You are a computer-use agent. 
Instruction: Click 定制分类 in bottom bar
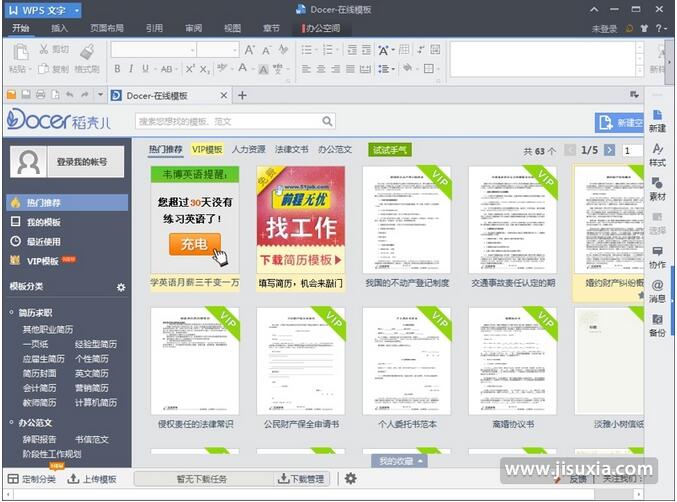32,479
